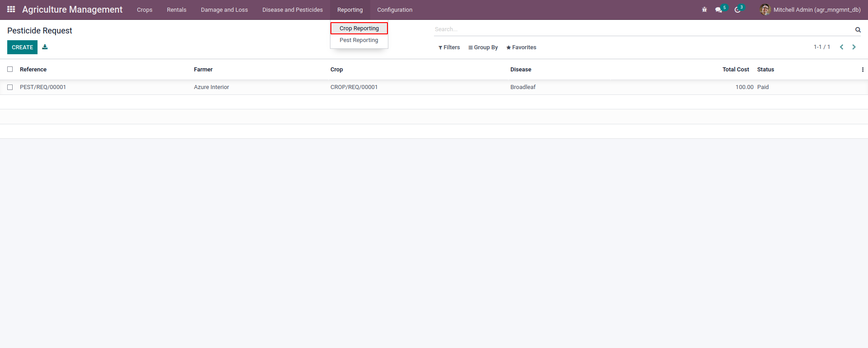
Task: Go to previous page arrow
Action: [x=841, y=47]
